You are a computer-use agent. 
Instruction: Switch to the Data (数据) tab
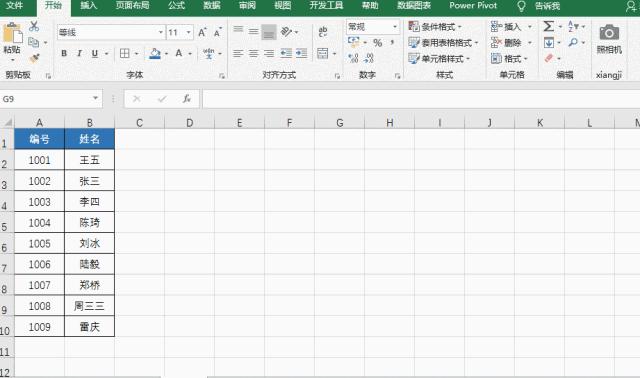coord(212,6)
